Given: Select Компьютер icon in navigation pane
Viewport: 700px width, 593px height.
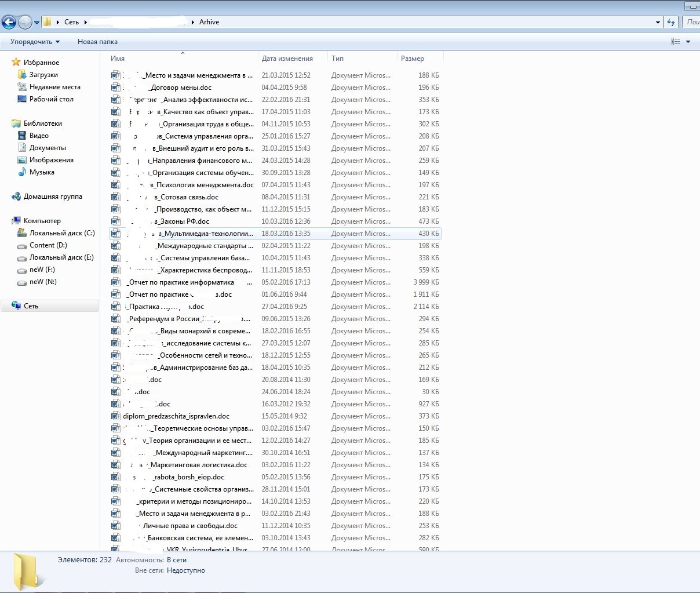Looking at the screenshot, I should (16, 221).
